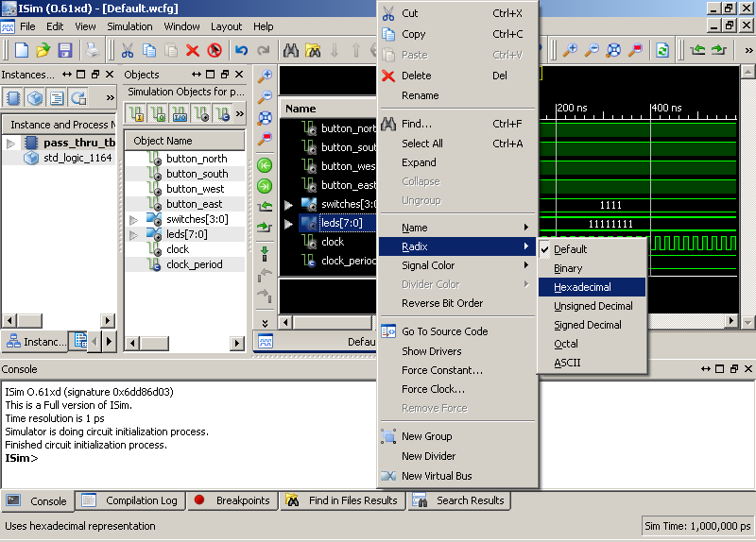Expand switches[3:0] bus in waveform names
This screenshot has height=542, width=756.
pos(290,205)
